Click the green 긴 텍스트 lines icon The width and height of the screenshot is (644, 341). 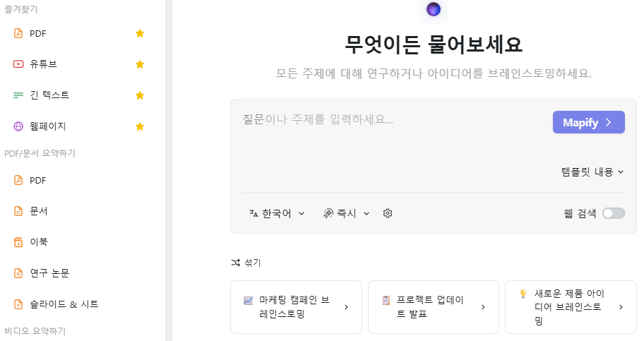18,95
